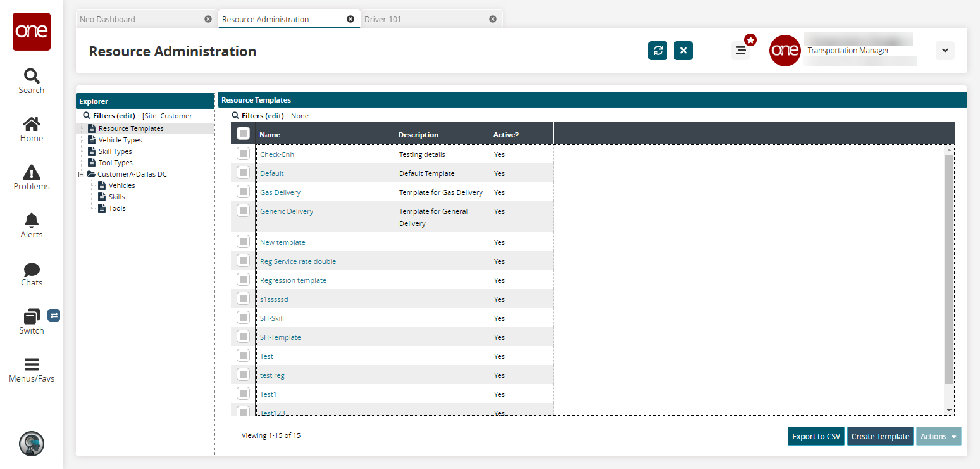Open the user profile dropdown chevron

945,51
